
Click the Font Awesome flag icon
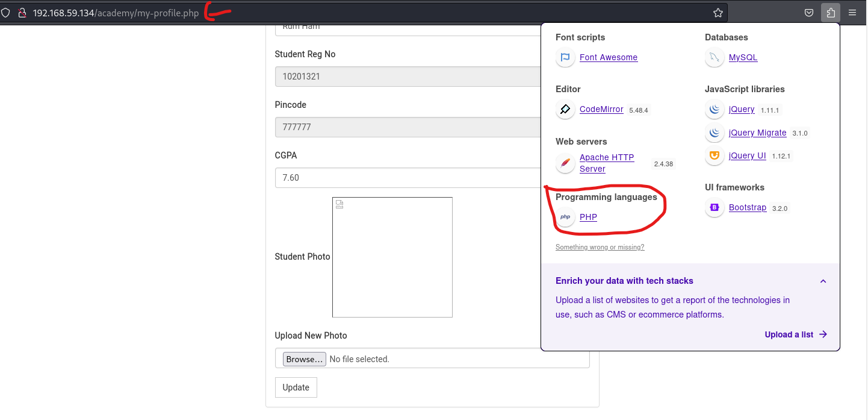565,58
